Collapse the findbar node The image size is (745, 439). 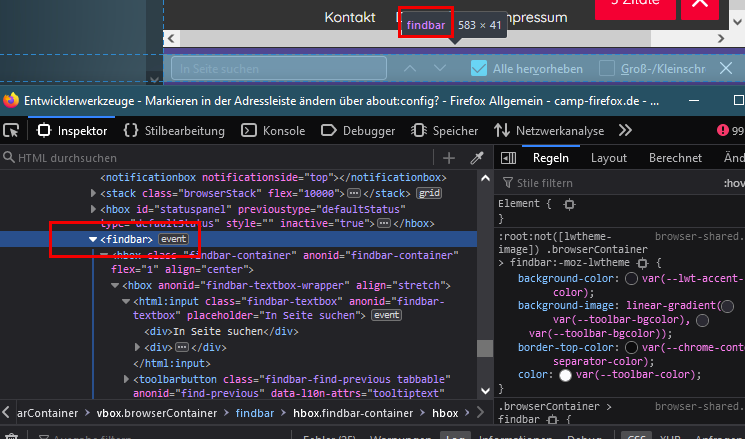pos(93,239)
